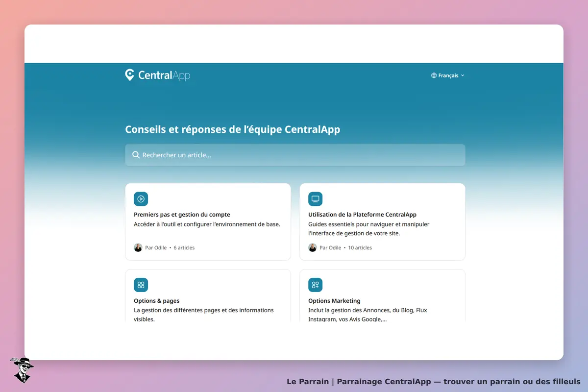Click the grid-plus icon on Options Marketing card

click(x=315, y=285)
